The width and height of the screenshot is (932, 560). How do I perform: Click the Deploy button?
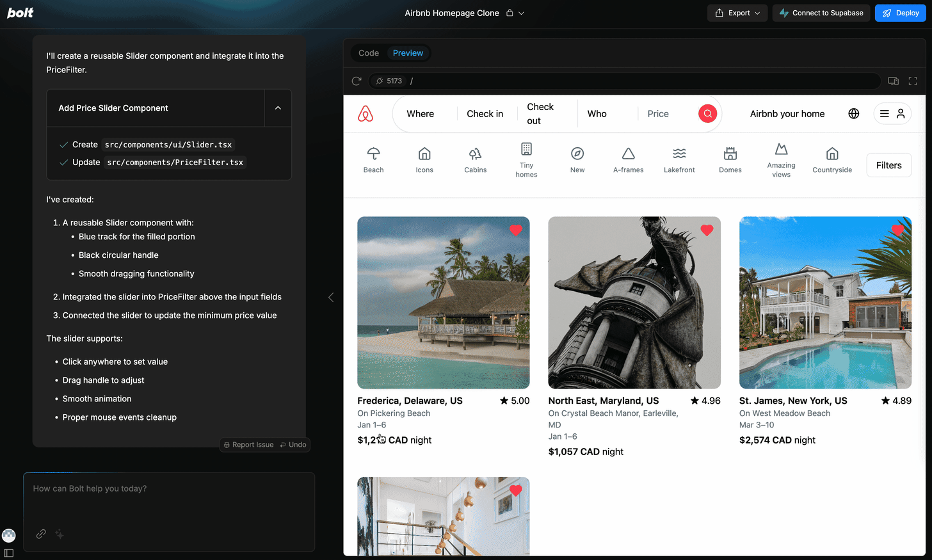[x=900, y=13]
